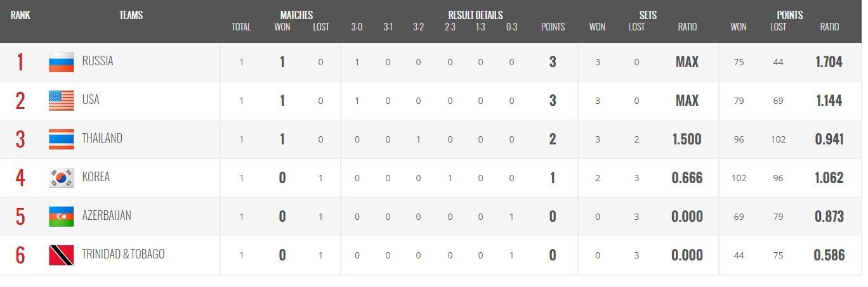Viewport: 868px width, 287px height.
Task: Click the Azerbaijan flag icon
Action: (x=61, y=217)
